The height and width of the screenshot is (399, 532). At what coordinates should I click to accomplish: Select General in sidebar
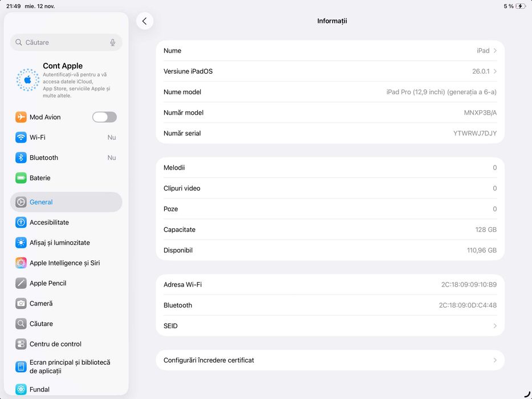point(66,202)
